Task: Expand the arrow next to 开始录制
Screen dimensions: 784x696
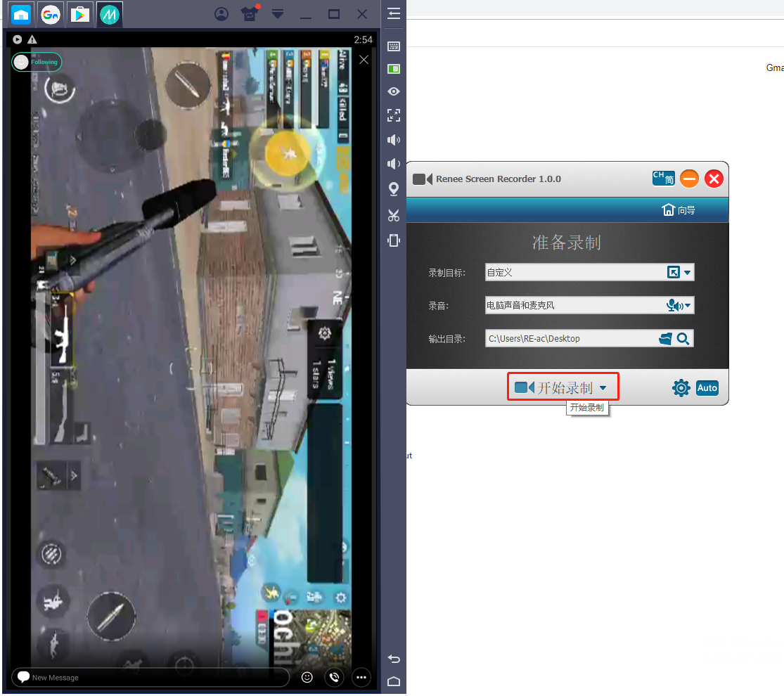Action: point(603,388)
